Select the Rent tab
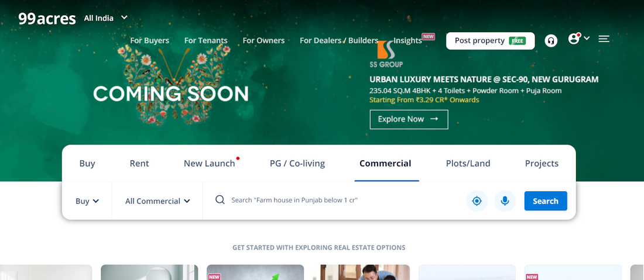644x280 pixels. click(x=139, y=163)
